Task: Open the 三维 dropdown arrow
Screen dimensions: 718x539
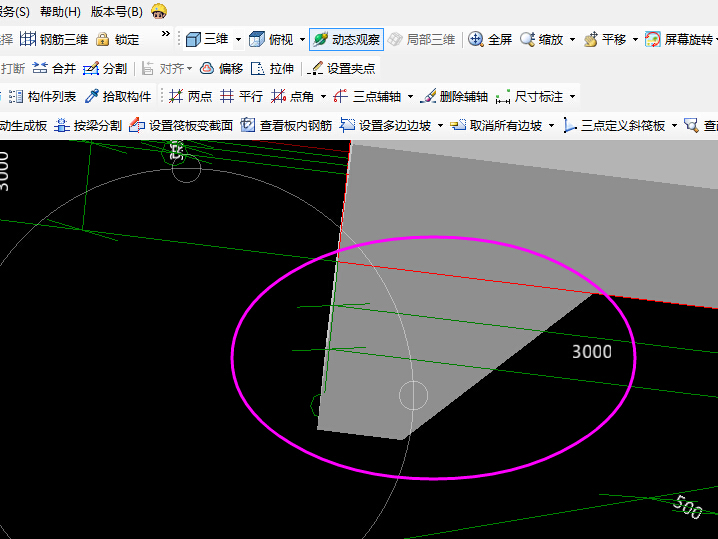Action: (238, 40)
